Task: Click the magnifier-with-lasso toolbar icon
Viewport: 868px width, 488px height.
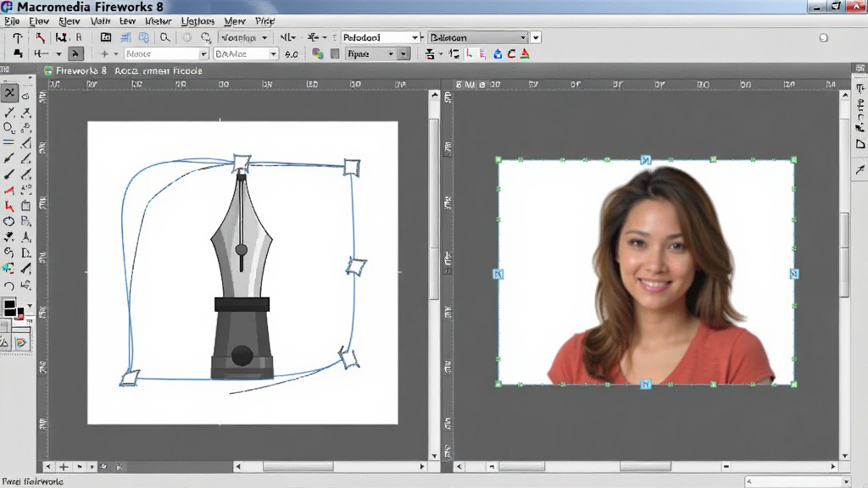Action: pos(206,37)
